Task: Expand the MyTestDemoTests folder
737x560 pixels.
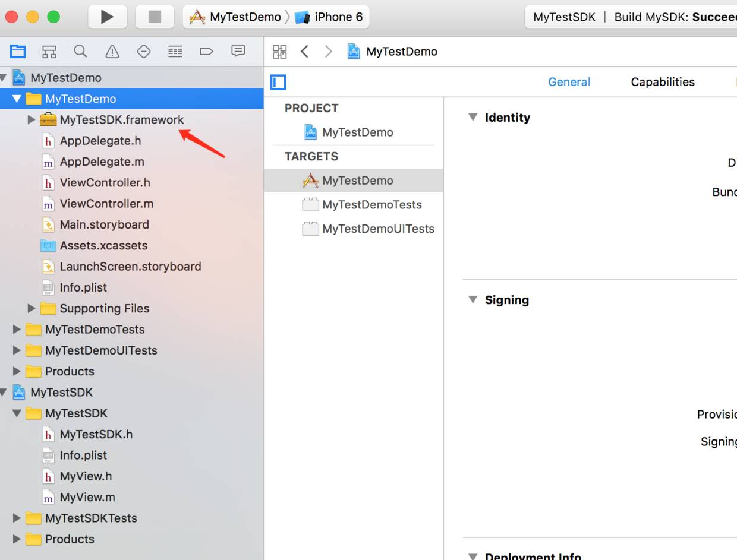Action: pyautogui.click(x=17, y=329)
